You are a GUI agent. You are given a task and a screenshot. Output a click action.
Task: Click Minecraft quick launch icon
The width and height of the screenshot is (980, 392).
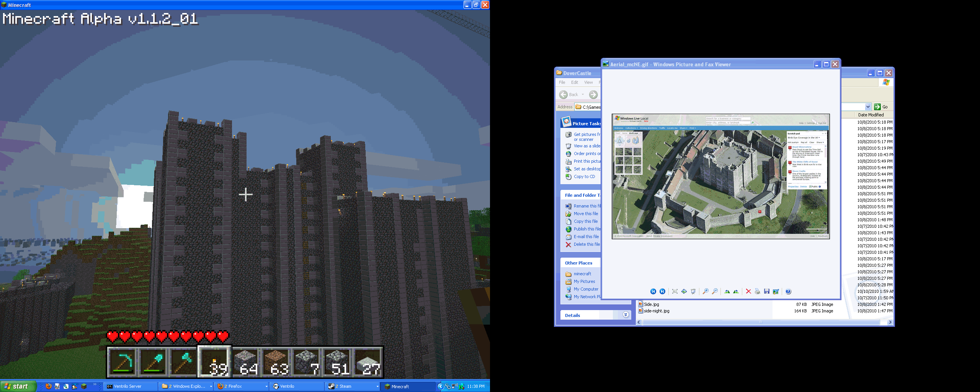pyautogui.click(x=84, y=386)
